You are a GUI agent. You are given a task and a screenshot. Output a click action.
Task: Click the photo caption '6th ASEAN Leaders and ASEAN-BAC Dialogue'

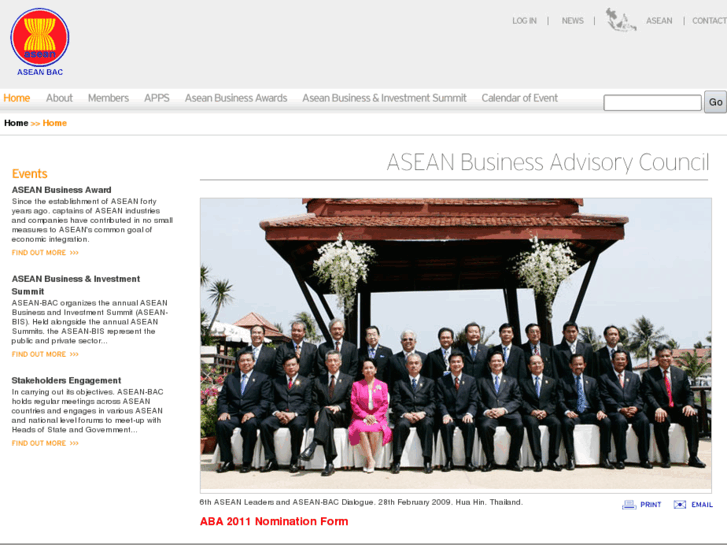point(361,502)
